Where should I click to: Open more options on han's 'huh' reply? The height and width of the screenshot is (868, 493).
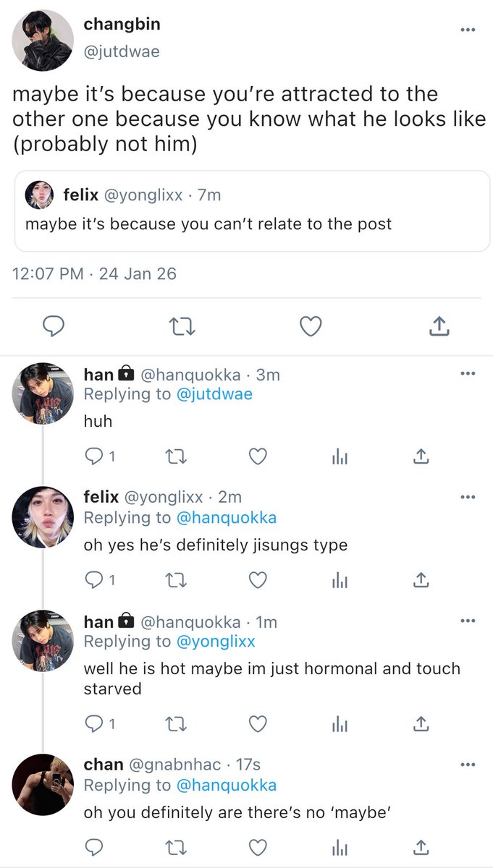(468, 373)
